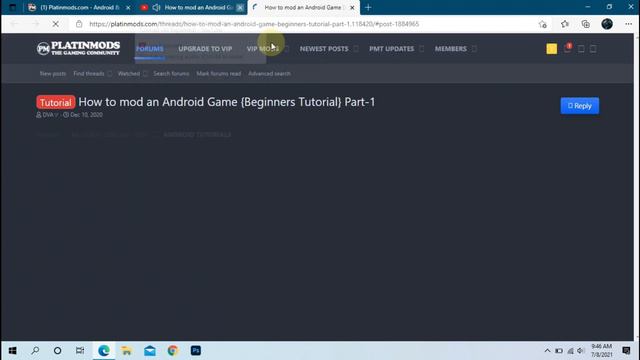Click the browser forward arrow
Screen dimensions: 640x360
(35, 24)
